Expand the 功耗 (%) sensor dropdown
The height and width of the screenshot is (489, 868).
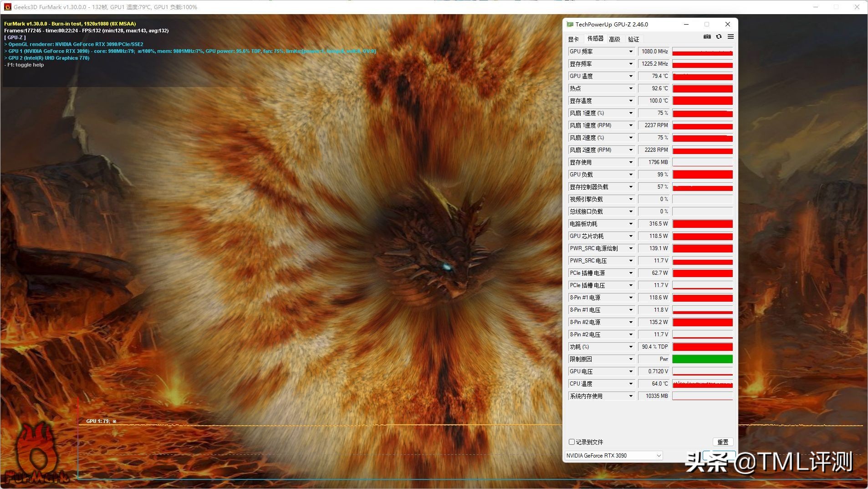coord(631,347)
